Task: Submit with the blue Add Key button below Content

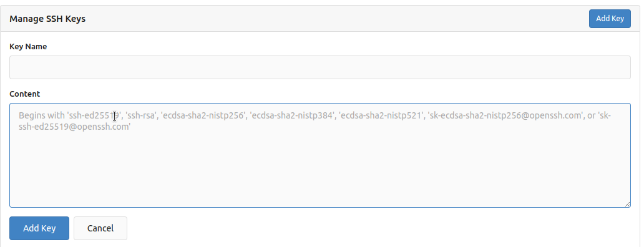Action: pos(39,228)
